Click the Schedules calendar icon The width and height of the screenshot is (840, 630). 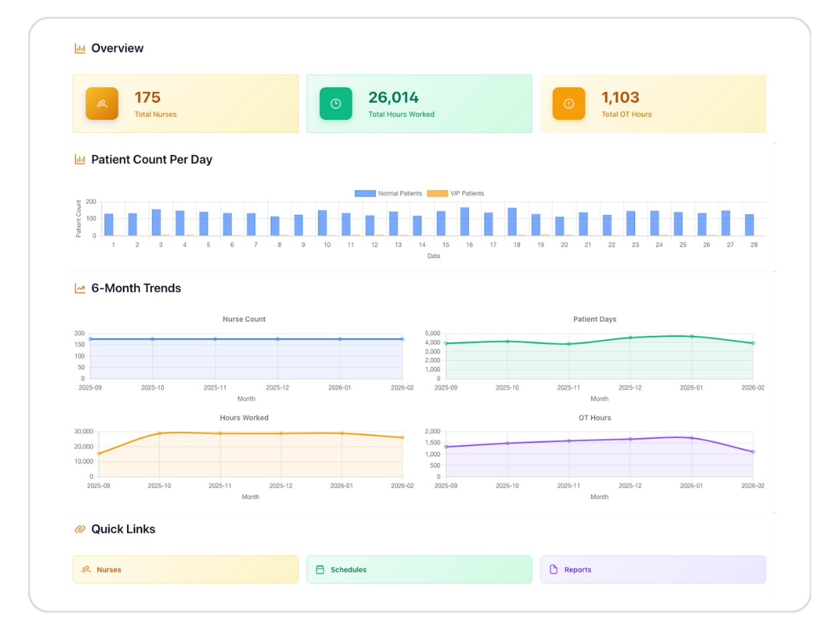(x=321, y=570)
